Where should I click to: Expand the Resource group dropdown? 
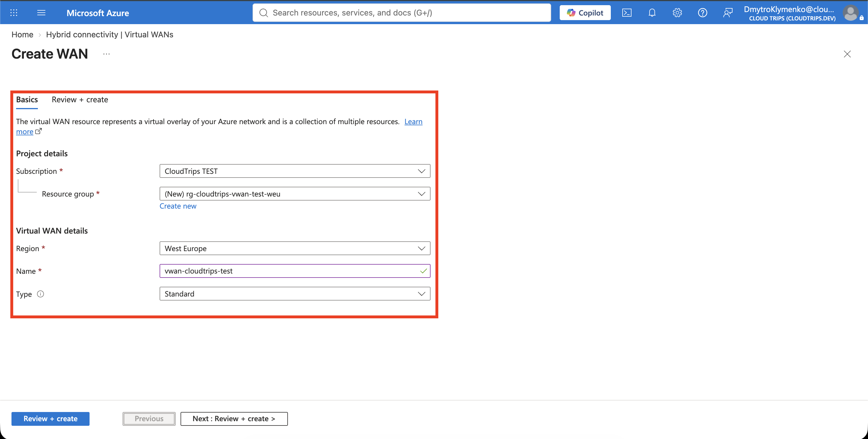[295, 194]
